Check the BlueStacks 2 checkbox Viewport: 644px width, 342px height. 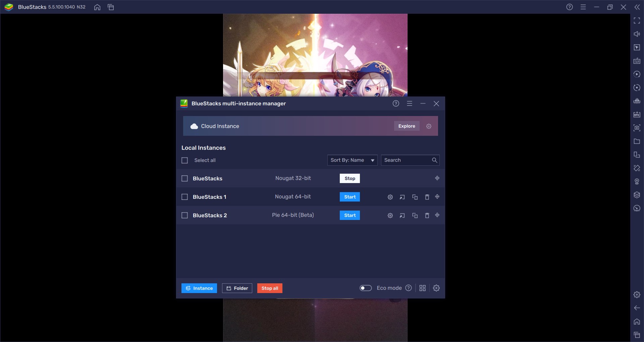(x=184, y=215)
